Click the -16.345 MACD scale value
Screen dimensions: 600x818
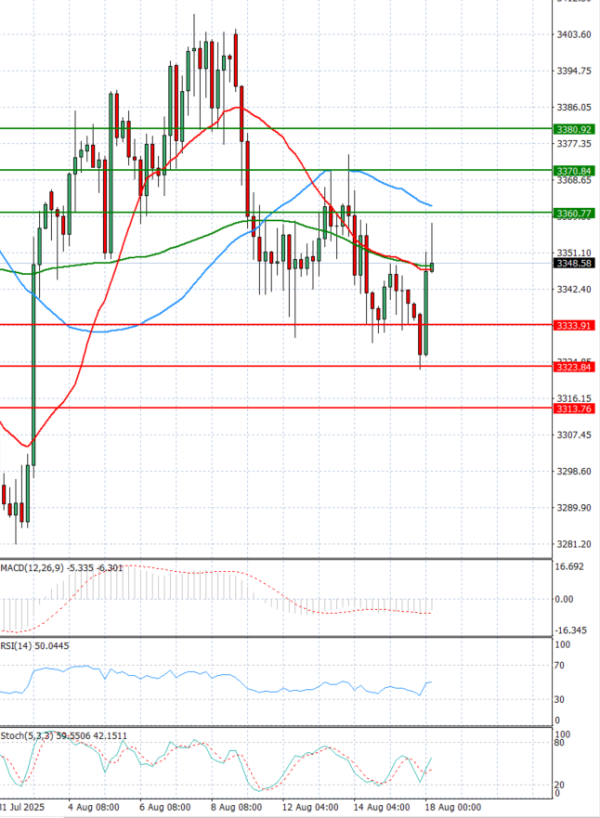pyautogui.click(x=570, y=631)
